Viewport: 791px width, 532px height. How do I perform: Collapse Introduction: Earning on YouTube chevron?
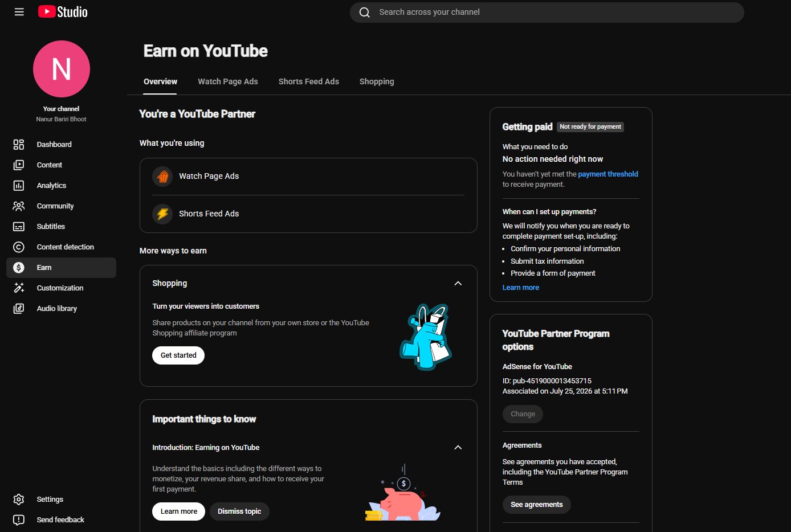click(458, 448)
